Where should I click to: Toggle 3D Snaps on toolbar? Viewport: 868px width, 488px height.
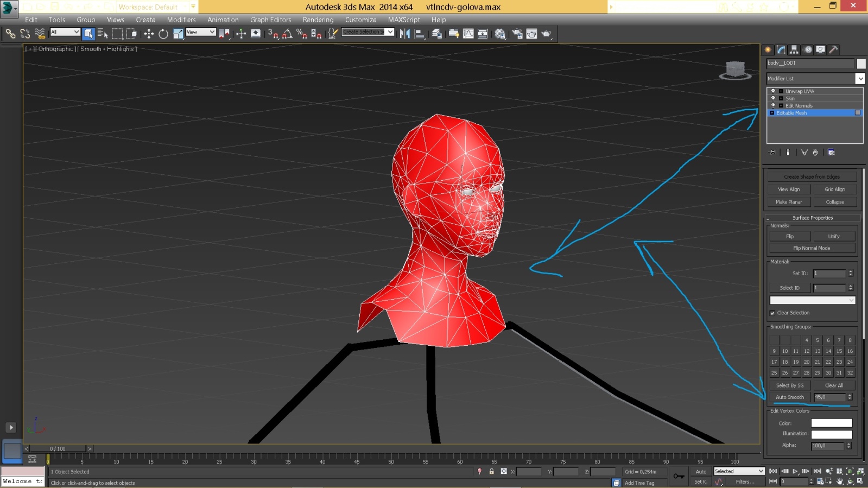[273, 34]
